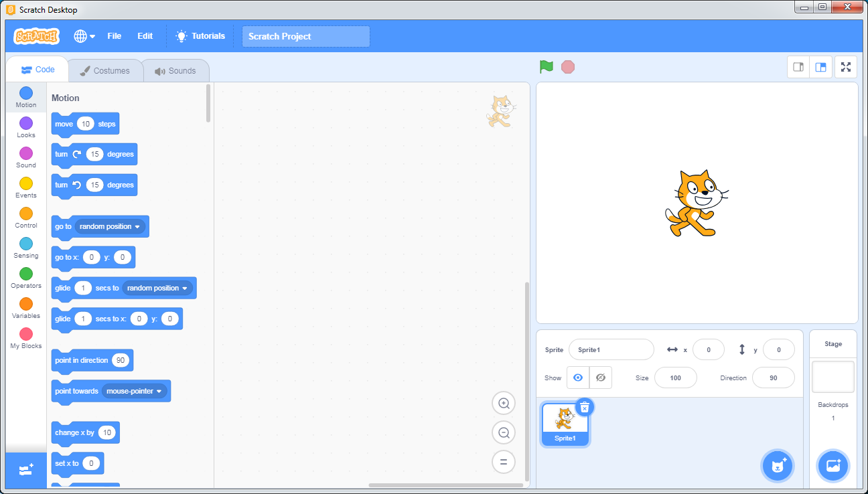The height and width of the screenshot is (494, 868).
Task: Click the change x by 10 block
Action: tap(86, 432)
